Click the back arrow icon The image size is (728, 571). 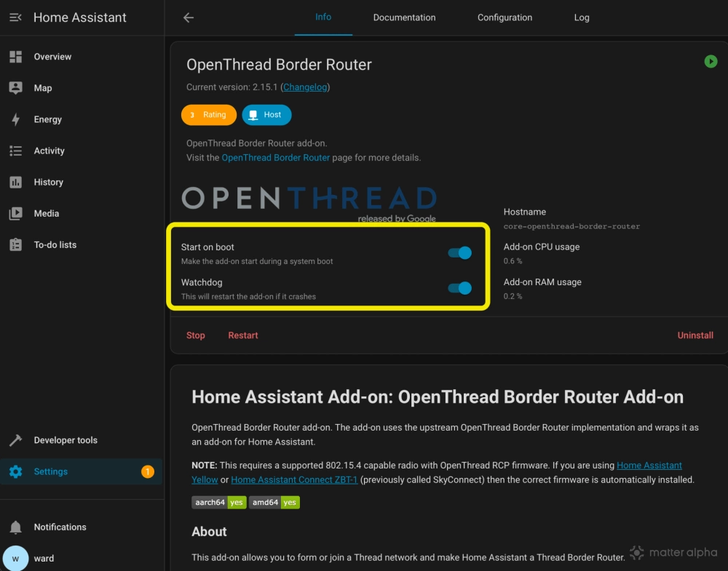pos(189,17)
